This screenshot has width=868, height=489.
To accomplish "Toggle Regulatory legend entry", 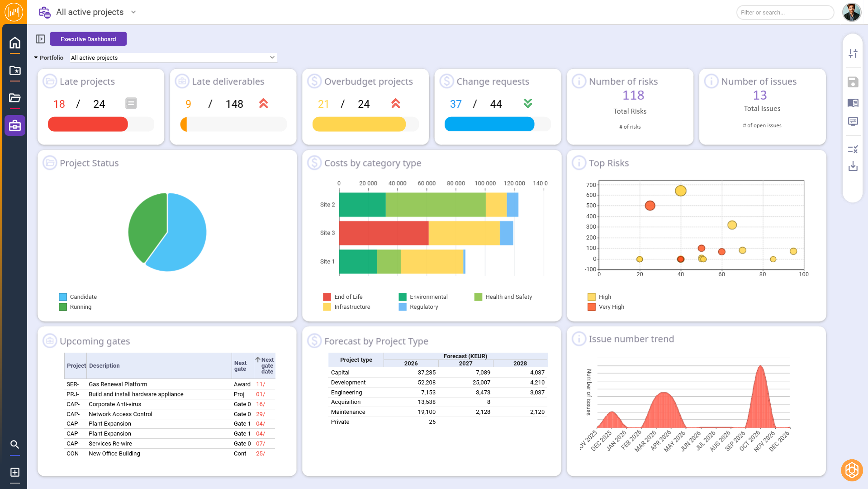I will point(418,307).
